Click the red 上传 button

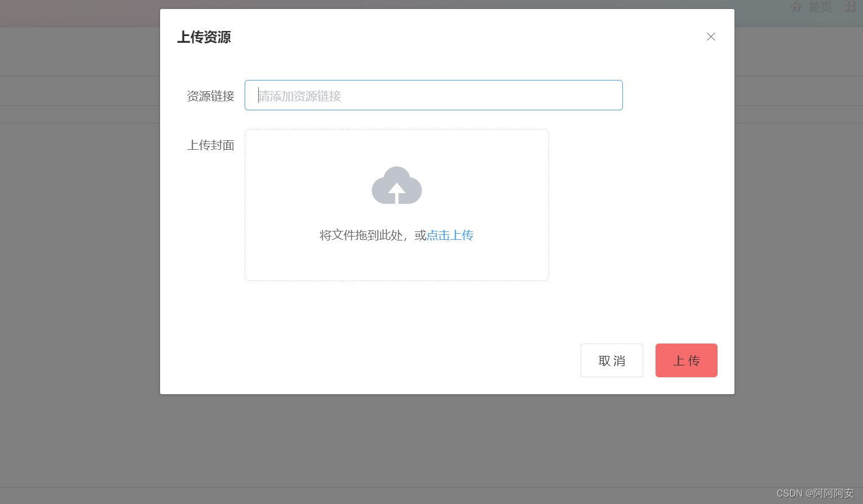(687, 360)
